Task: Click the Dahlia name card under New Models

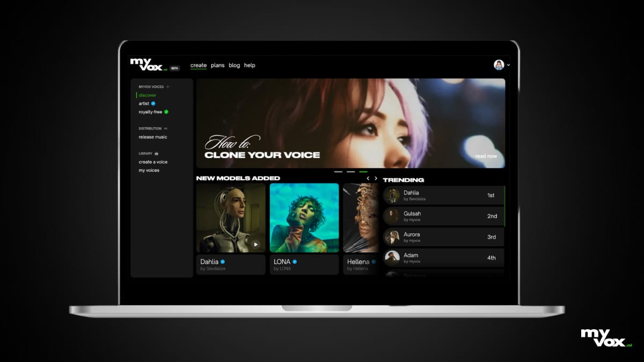Action: [231, 264]
